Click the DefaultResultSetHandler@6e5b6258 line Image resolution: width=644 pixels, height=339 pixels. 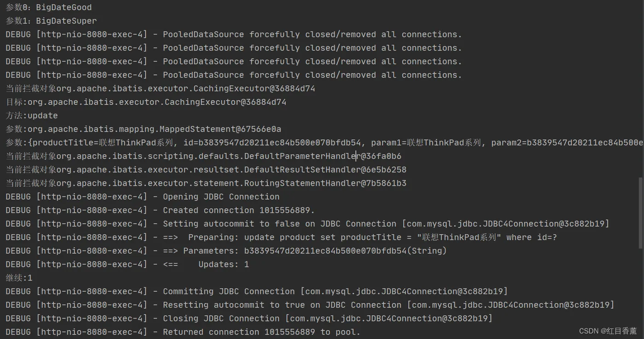point(206,169)
